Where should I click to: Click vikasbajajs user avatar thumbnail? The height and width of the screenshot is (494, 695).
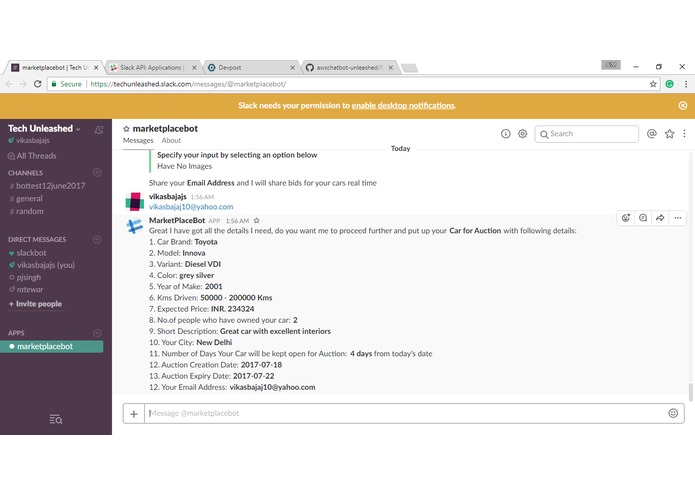(135, 202)
